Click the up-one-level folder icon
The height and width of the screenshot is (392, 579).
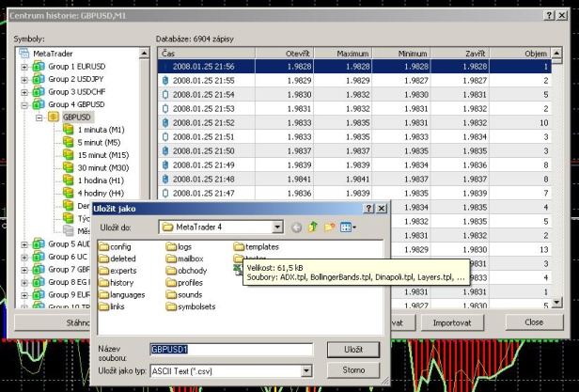[x=312, y=227]
